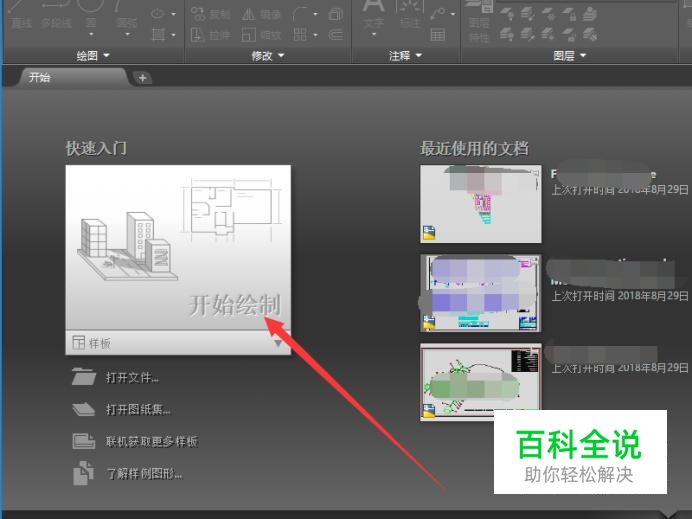
Task: Select the Line (直线) tool
Action: coord(21,15)
